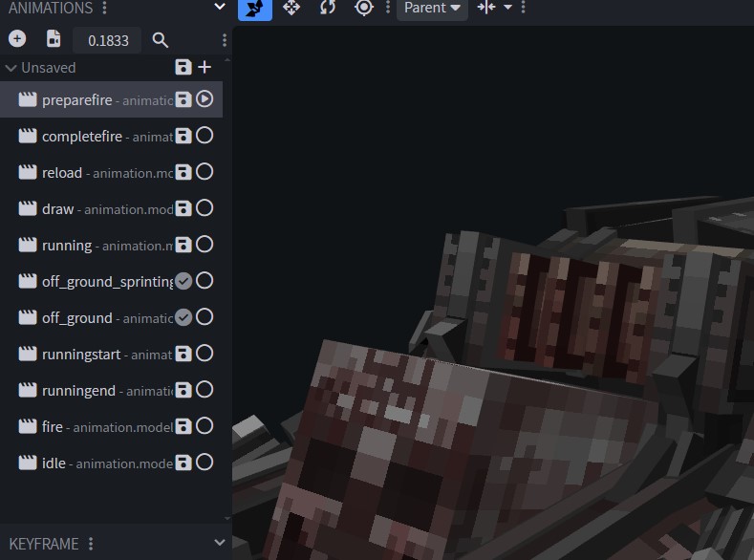754x560 pixels.
Task: Click the import animation file icon
Action: click(54, 39)
